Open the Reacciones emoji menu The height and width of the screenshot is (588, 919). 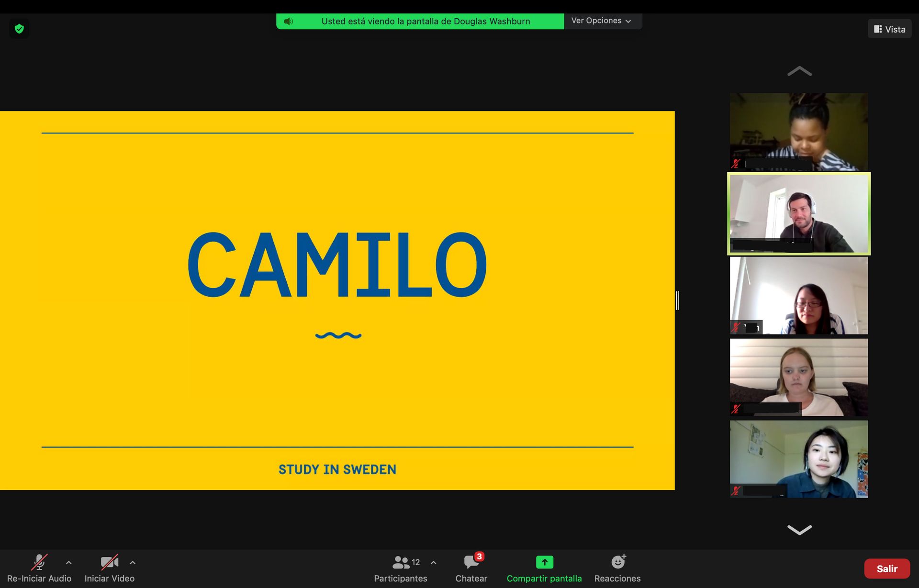617,568
